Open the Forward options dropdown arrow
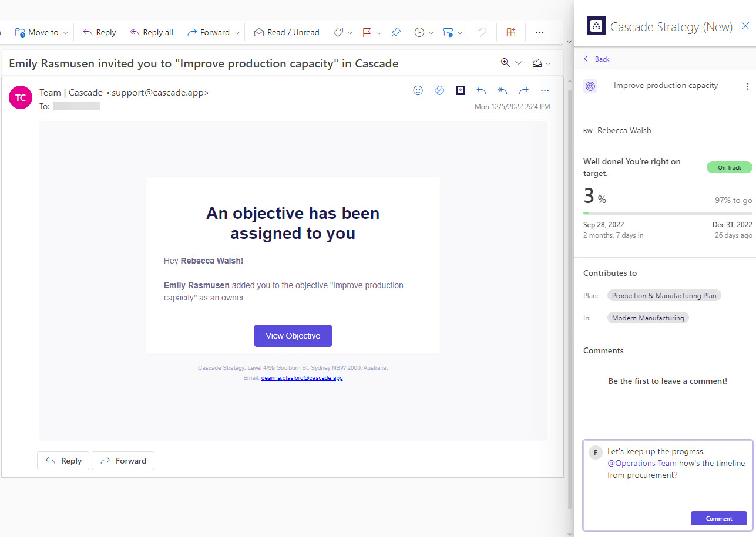The height and width of the screenshot is (537, 756). point(237,33)
